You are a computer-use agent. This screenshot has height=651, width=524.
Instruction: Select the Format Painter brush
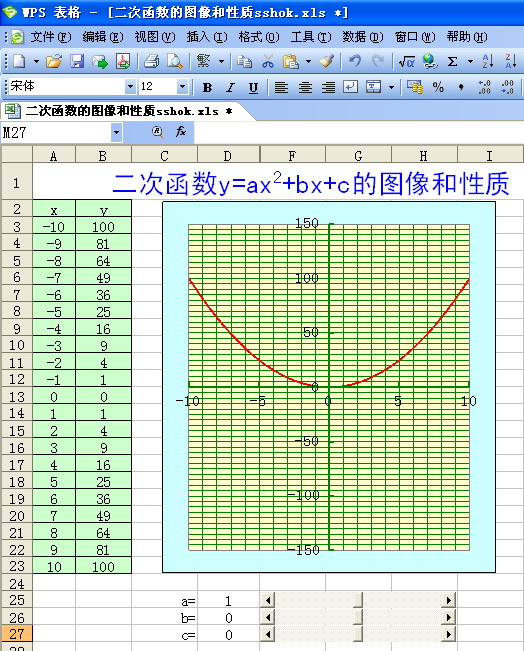click(327, 61)
